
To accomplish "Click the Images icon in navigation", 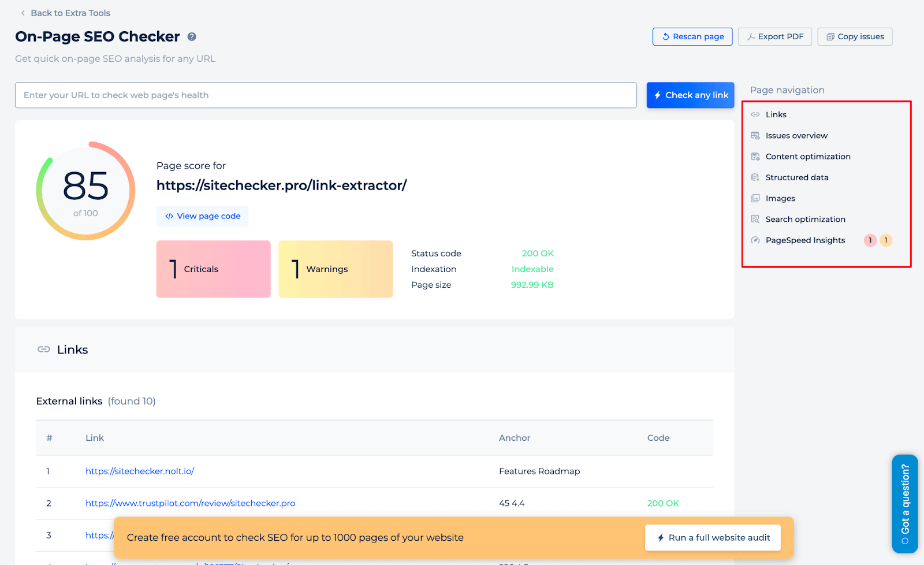I will [x=755, y=198].
